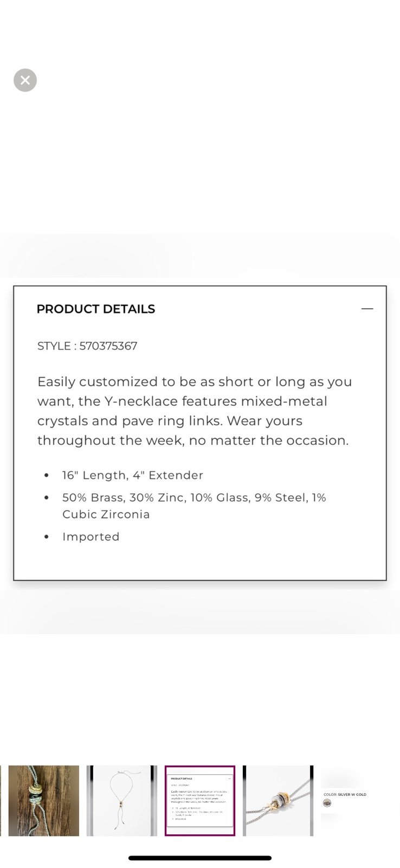Tap the Y-necklace description paragraph

click(x=195, y=411)
